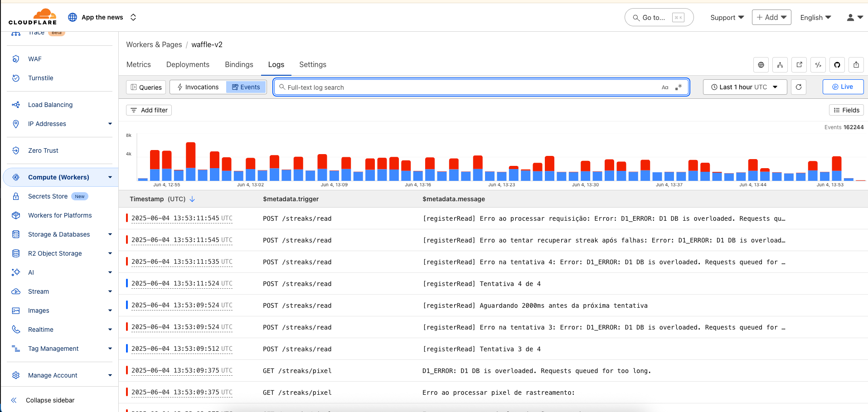Click the Turnstile icon in the sidebar
The height and width of the screenshot is (412, 868).
point(16,78)
